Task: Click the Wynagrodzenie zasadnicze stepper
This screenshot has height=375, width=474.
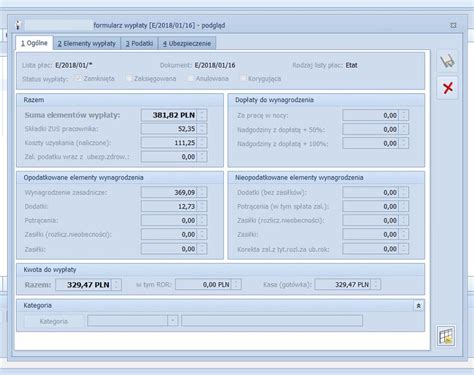Action: (202, 192)
